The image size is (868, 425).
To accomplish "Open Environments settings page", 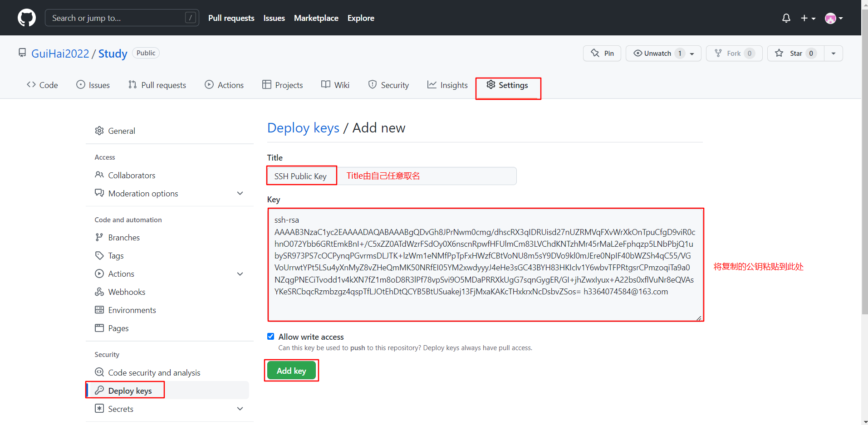I will (x=169, y=310).
